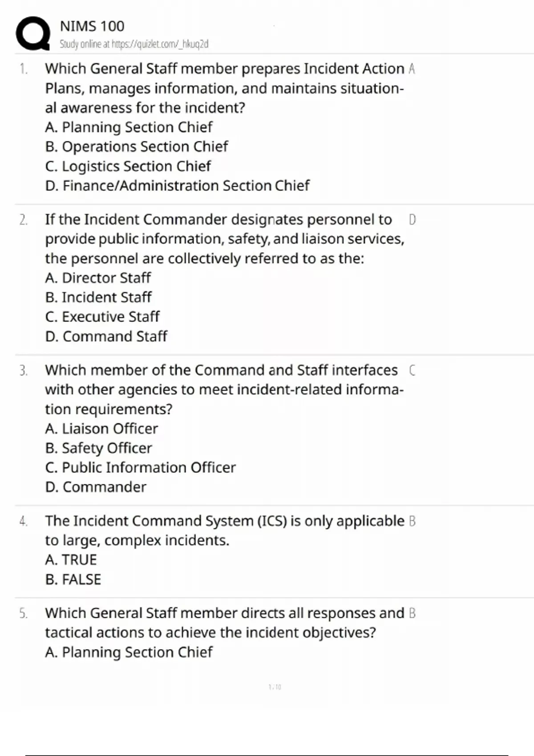Select the D. Commander option
The height and width of the screenshot is (756, 534).
[x=95, y=487]
